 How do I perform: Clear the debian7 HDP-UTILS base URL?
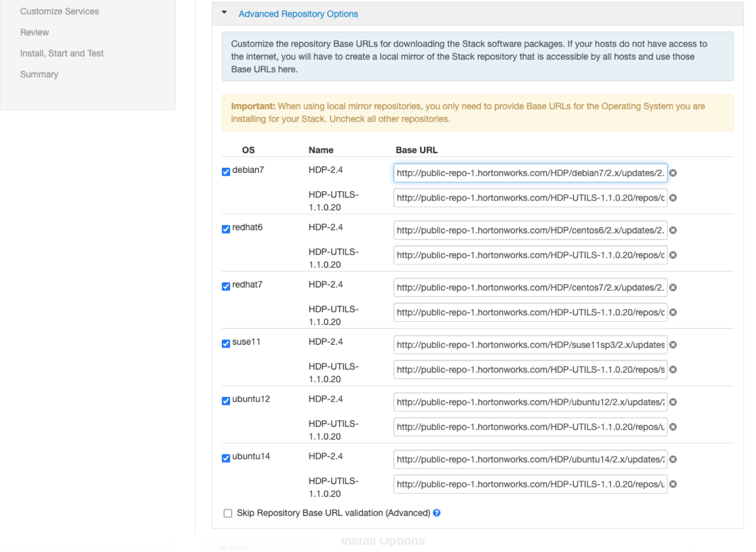click(x=673, y=198)
